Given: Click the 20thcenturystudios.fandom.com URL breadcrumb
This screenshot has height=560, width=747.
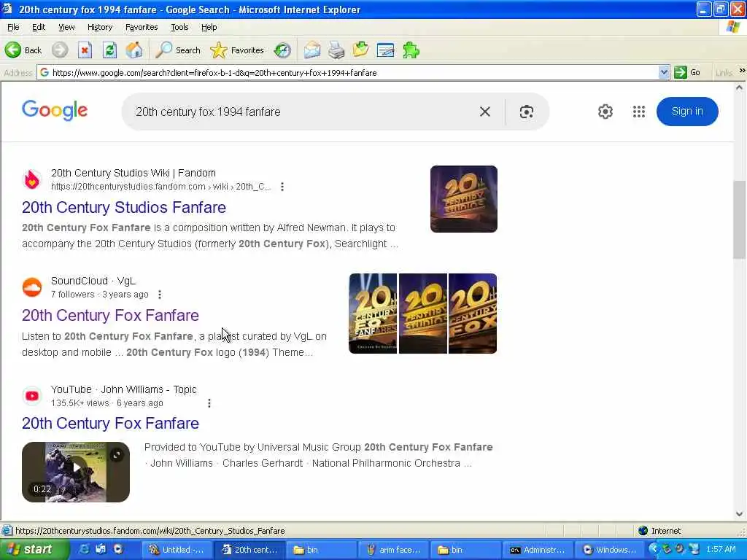Looking at the screenshot, I should (160, 187).
